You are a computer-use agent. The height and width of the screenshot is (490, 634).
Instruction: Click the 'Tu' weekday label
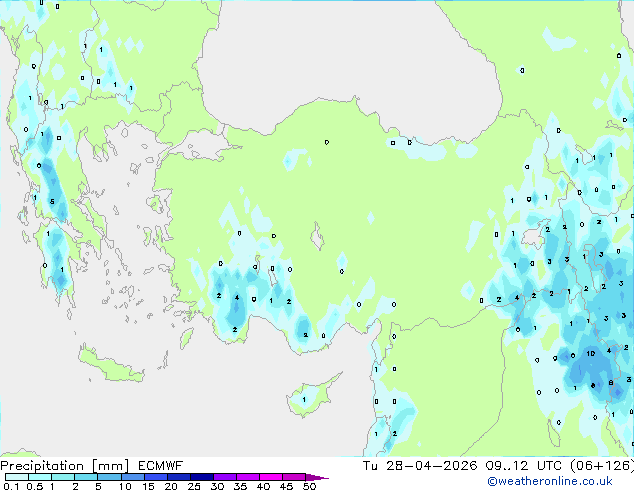(x=370, y=466)
